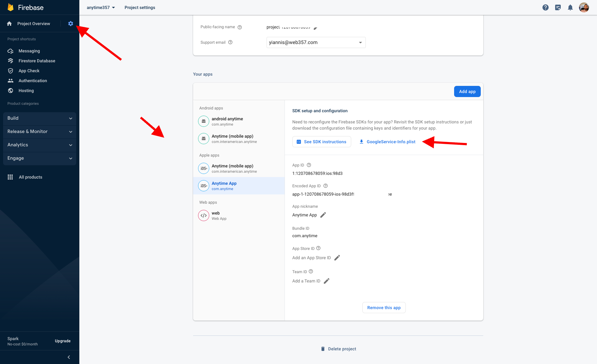Edit the Anytime App nickname pencil
This screenshot has width=597, height=364.
(x=323, y=215)
